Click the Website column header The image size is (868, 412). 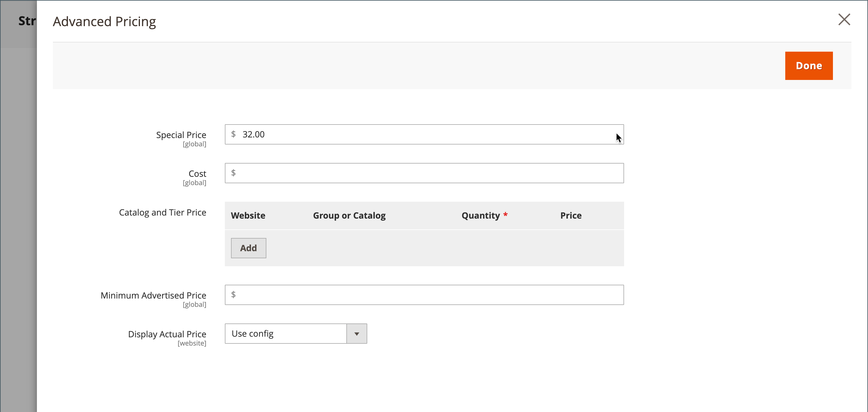pyautogui.click(x=248, y=216)
